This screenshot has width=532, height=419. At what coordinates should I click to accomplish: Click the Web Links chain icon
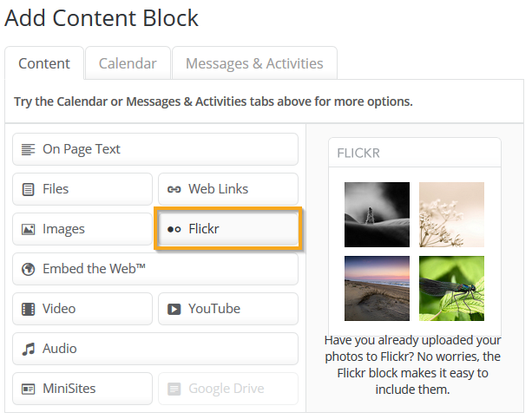pyautogui.click(x=174, y=189)
